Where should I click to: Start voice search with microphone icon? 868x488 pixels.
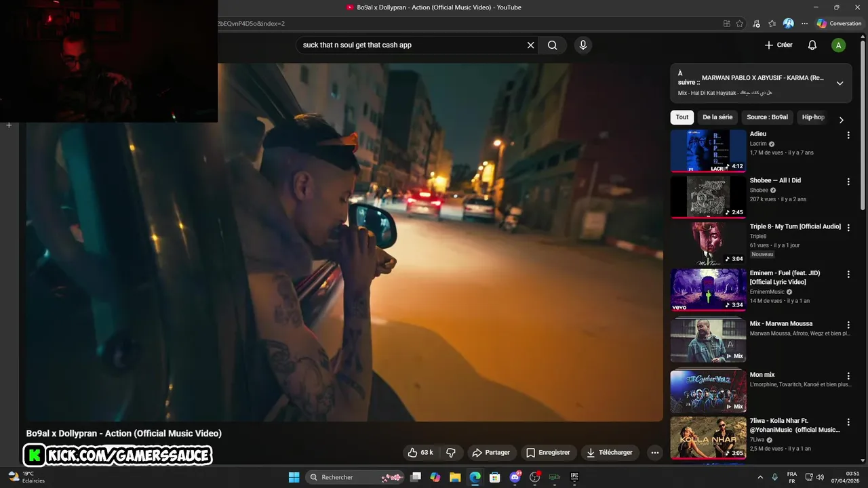[x=583, y=45]
